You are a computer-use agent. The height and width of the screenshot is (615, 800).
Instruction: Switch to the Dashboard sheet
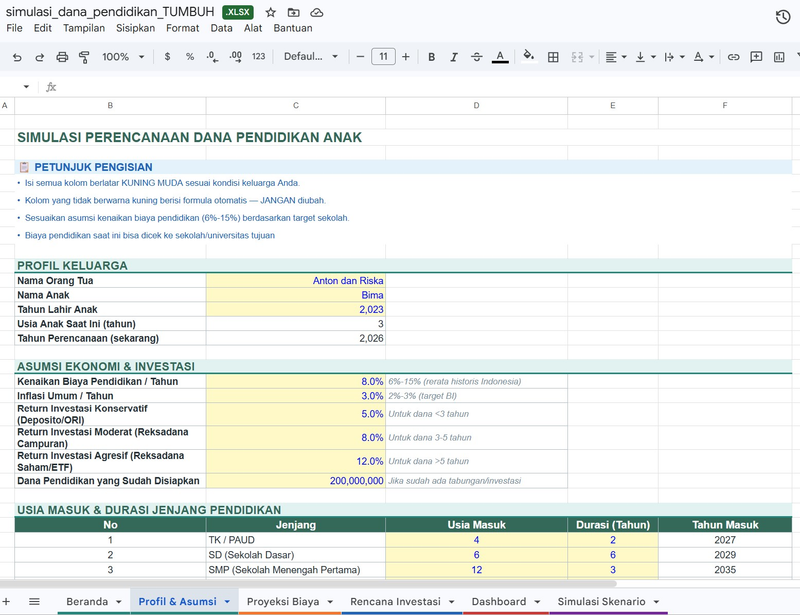[x=499, y=601]
